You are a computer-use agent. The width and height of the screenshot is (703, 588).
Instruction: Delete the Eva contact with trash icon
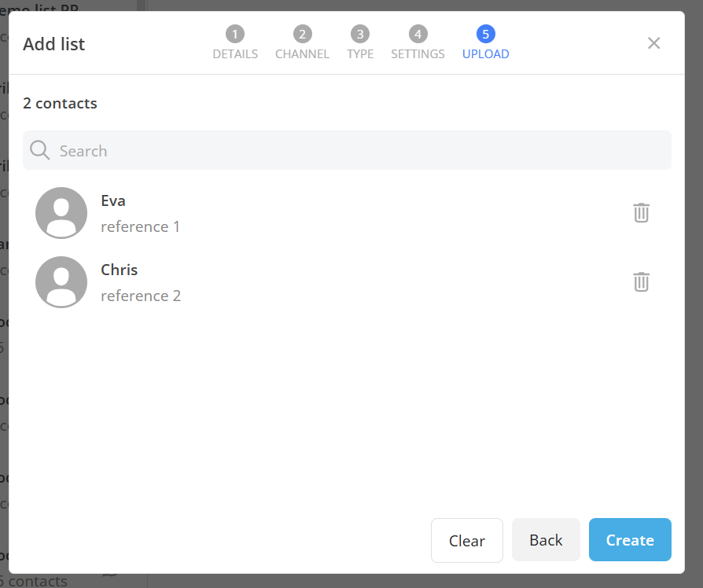[641, 212]
